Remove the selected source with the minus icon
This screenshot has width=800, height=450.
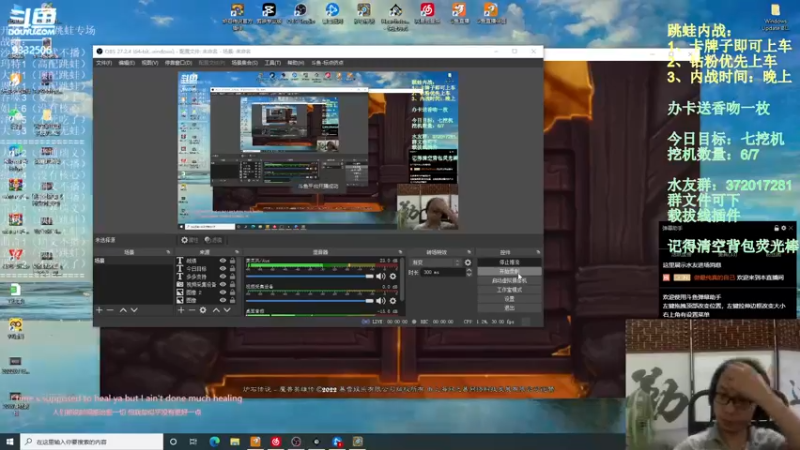(x=192, y=310)
